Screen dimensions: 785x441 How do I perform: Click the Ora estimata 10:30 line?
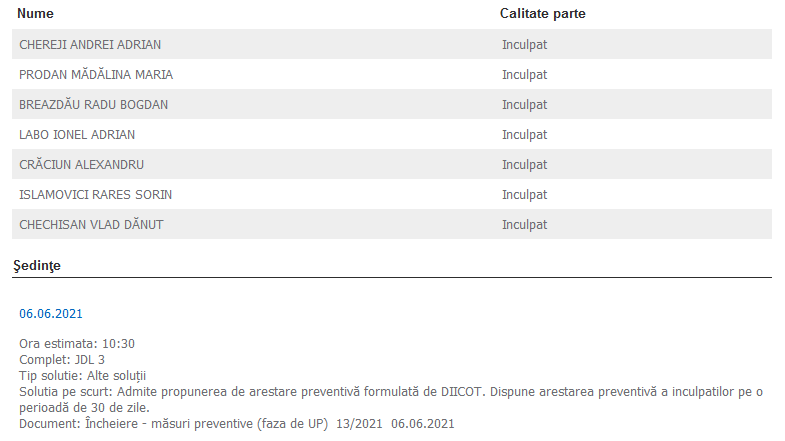tap(77, 344)
